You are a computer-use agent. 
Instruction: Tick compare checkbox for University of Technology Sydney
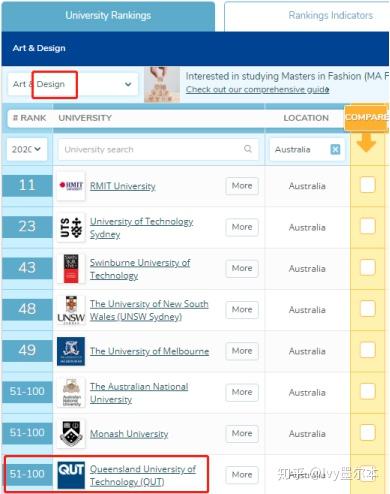tap(367, 226)
